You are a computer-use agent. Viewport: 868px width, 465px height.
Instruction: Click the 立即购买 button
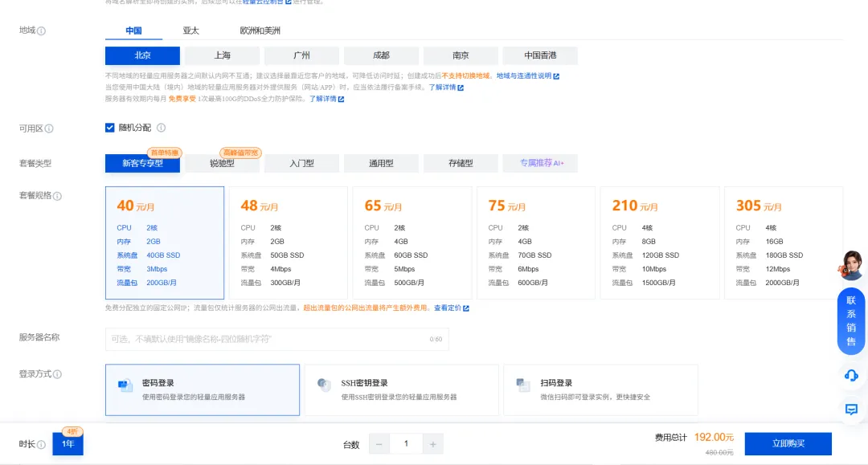pyautogui.click(x=788, y=444)
